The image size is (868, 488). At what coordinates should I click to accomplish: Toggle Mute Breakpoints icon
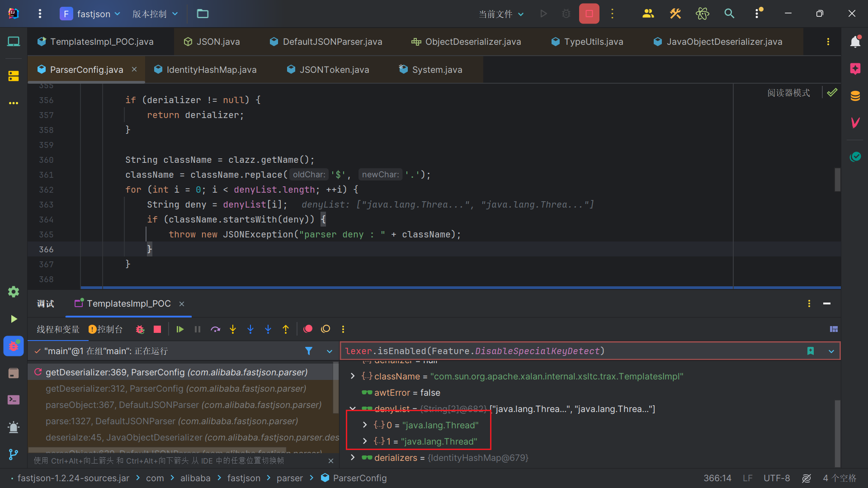click(x=325, y=329)
